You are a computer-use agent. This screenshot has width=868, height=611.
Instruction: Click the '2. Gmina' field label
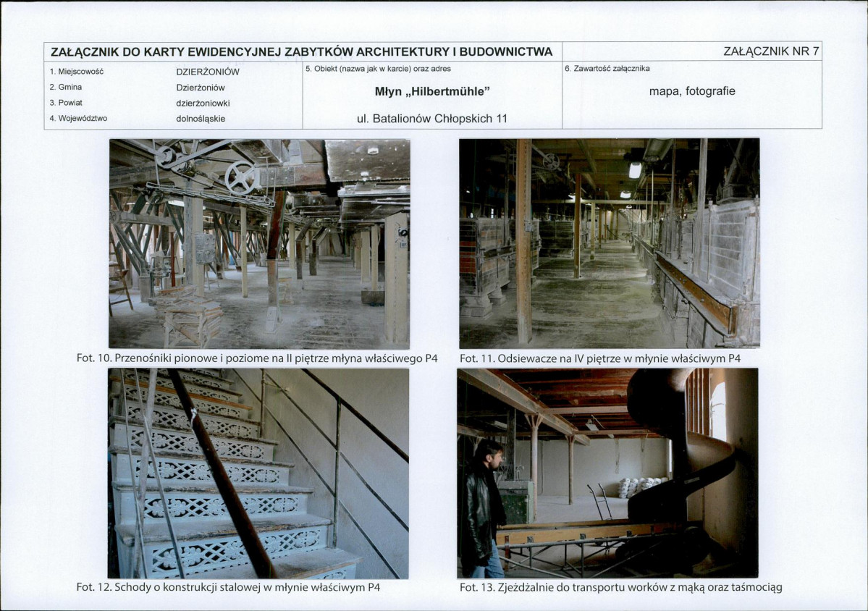pyautogui.click(x=66, y=87)
